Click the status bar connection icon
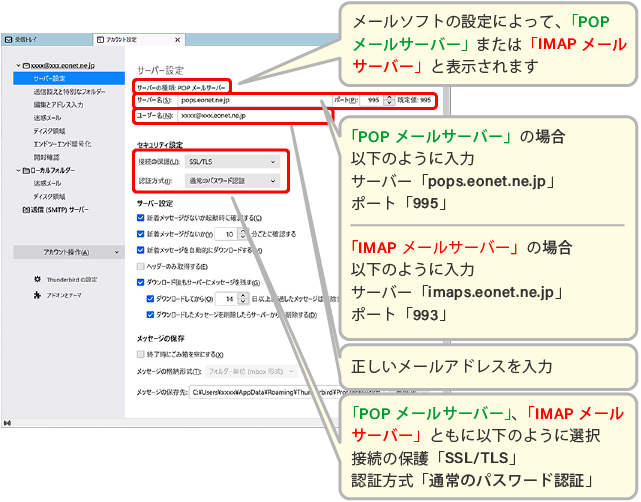 [x=7, y=423]
